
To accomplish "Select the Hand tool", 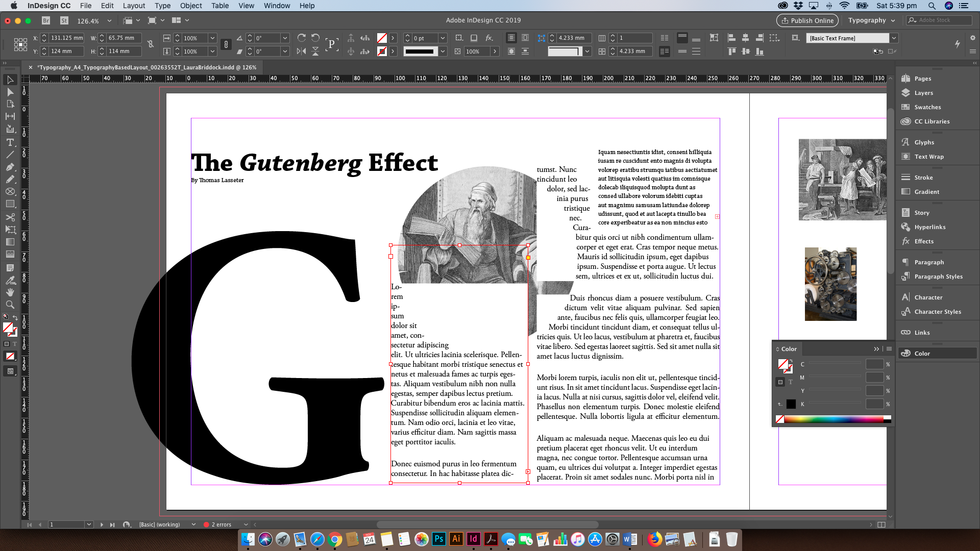I will [10, 292].
